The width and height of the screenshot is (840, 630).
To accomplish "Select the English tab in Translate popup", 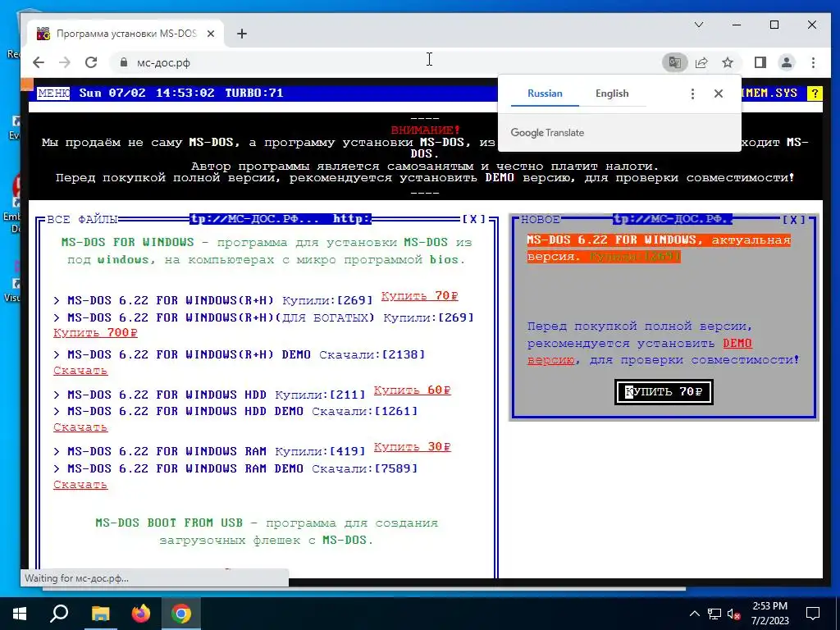I will pos(612,94).
